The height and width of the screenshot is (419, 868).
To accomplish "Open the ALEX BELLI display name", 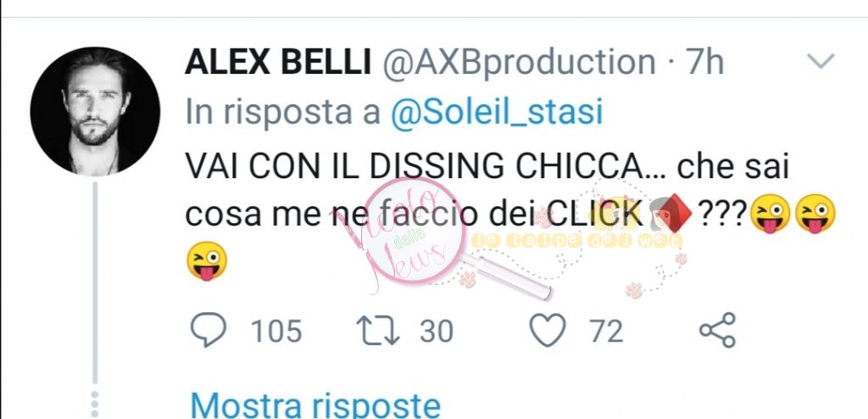I will [278, 62].
